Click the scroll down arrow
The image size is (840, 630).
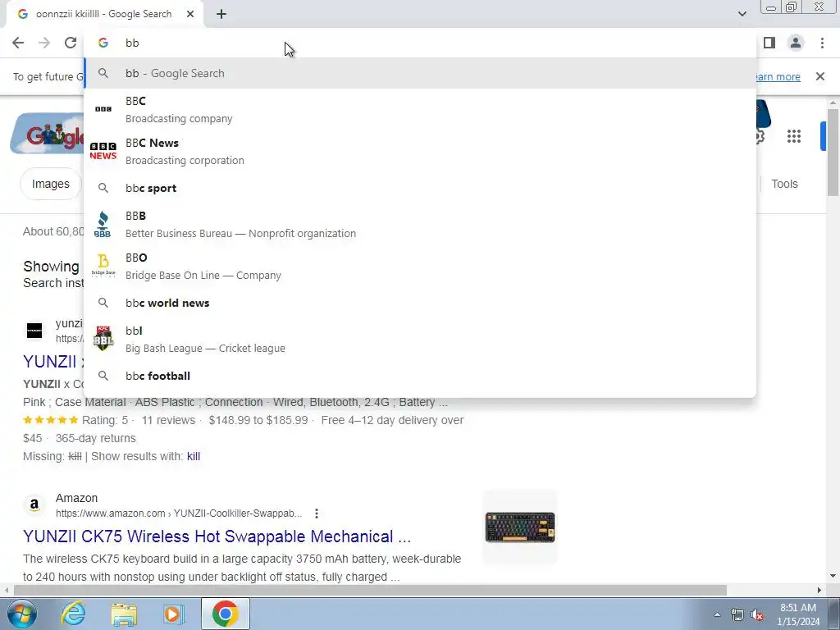[833, 577]
